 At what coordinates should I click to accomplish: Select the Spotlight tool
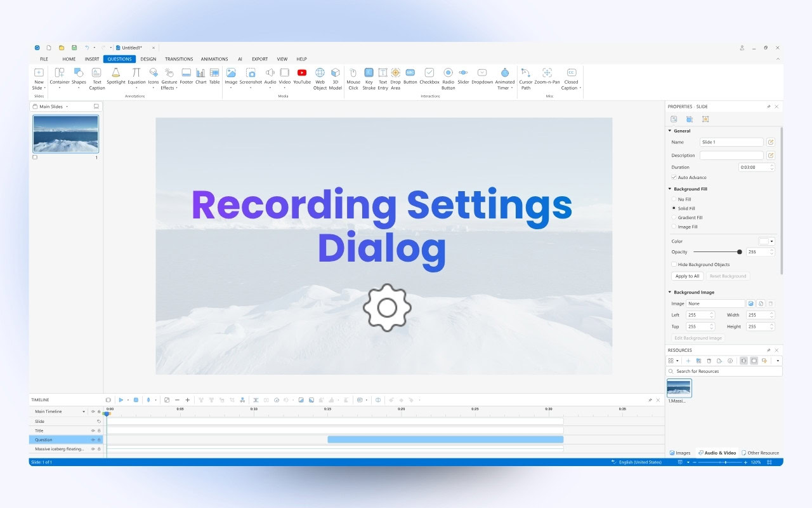point(116,76)
